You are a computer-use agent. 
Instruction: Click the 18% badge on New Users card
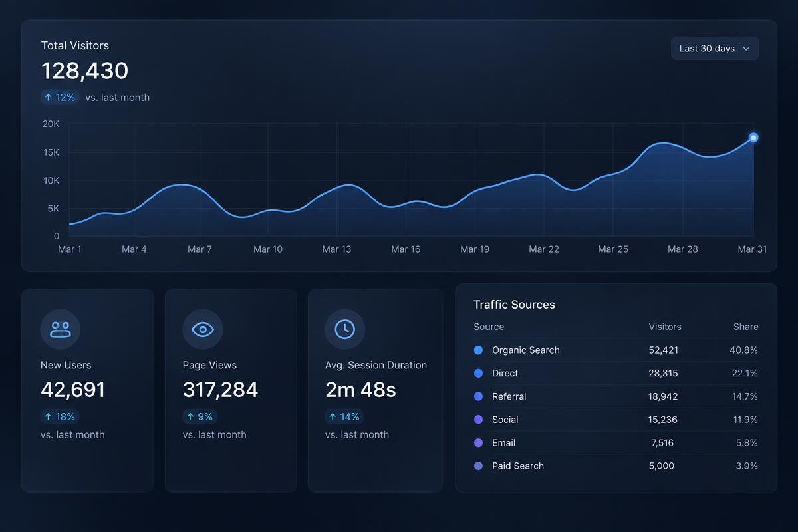click(60, 416)
